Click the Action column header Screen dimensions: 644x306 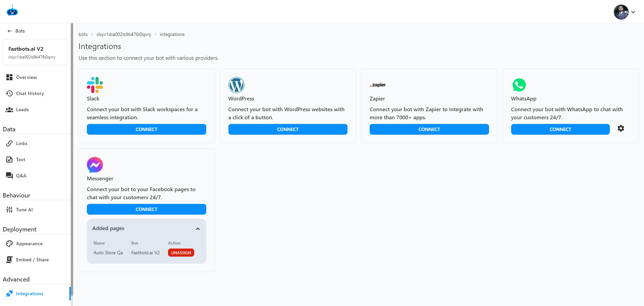click(x=174, y=243)
